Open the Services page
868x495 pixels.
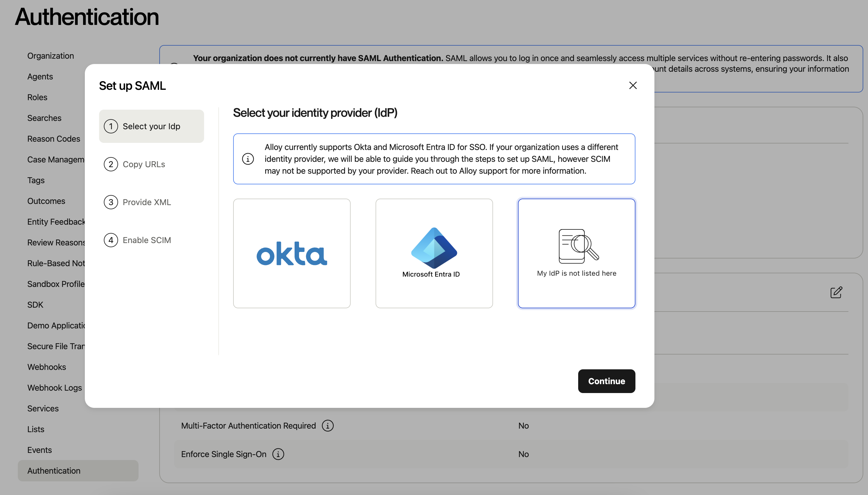point(43,408)
